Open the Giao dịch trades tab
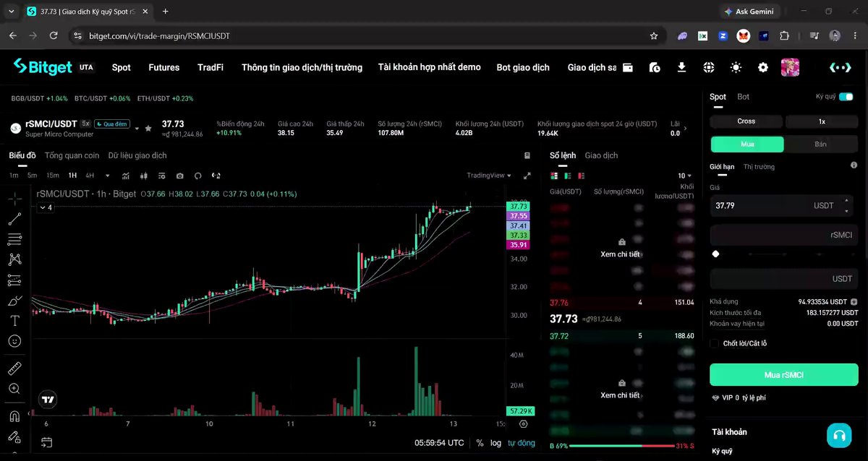The height and width of the screenshot is (461, 868). pyautogui.click(x=601, y=155)
